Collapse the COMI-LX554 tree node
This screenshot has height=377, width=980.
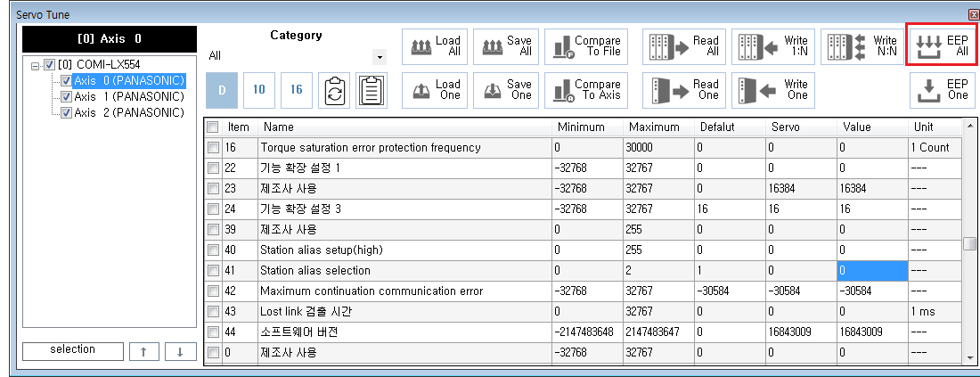(x=36, y=65)
